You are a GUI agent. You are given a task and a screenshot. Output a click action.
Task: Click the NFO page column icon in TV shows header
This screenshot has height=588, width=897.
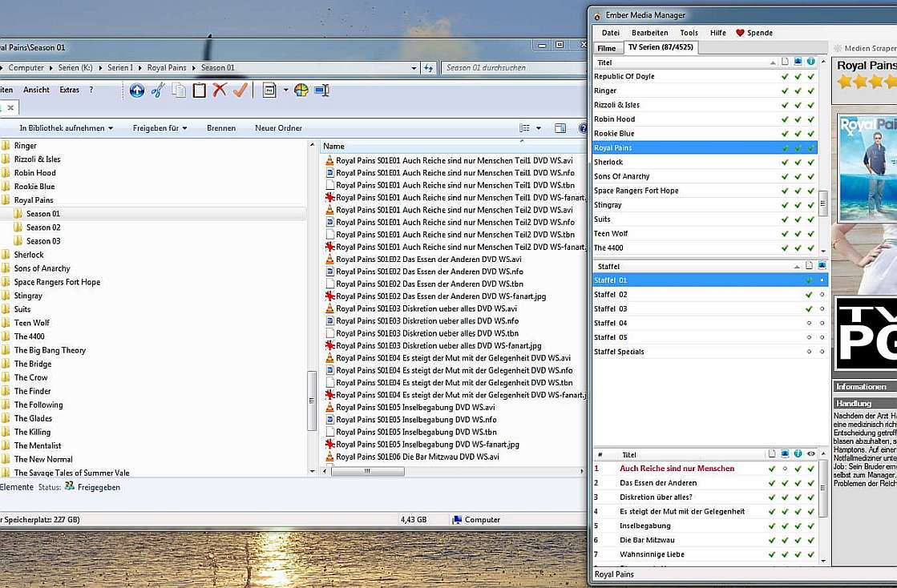point(785,62)
